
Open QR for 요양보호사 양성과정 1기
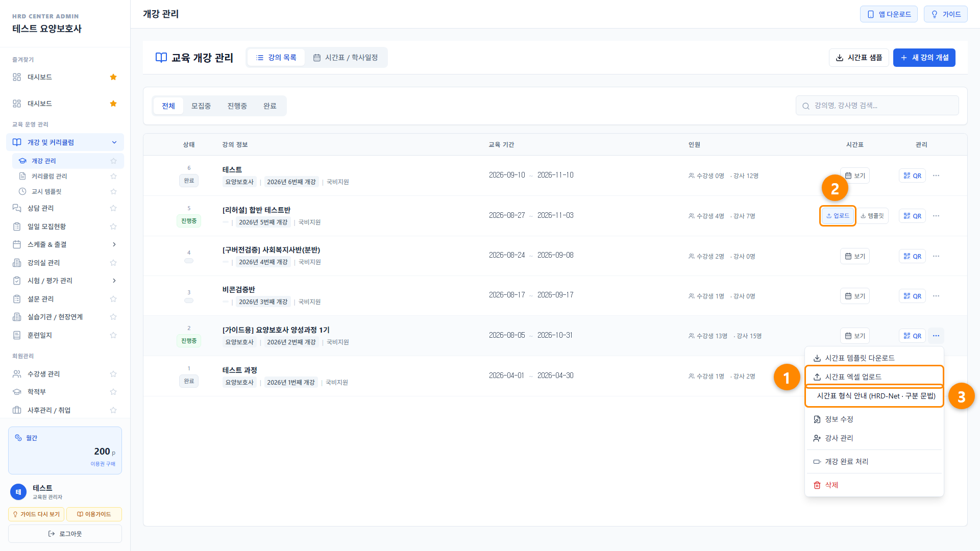pos(912,336)
